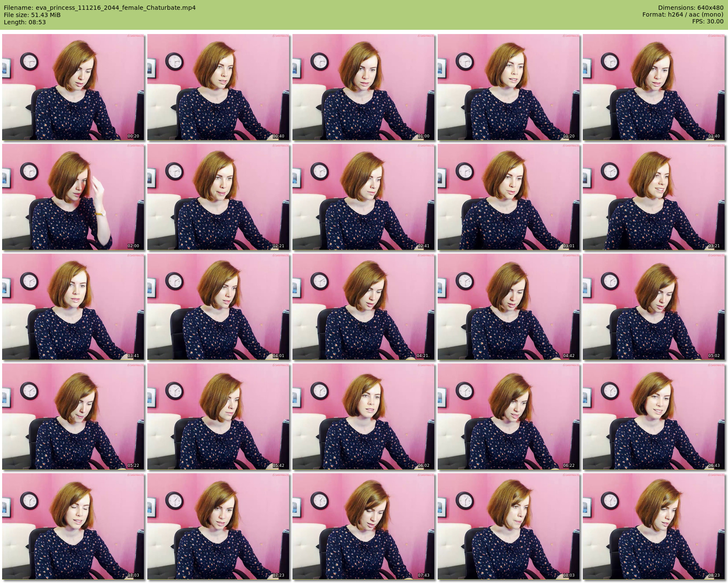Click the frame marked 05:22
Viewport: 728px width, 583px height.
pyautogui.click(x=73, y=417)
